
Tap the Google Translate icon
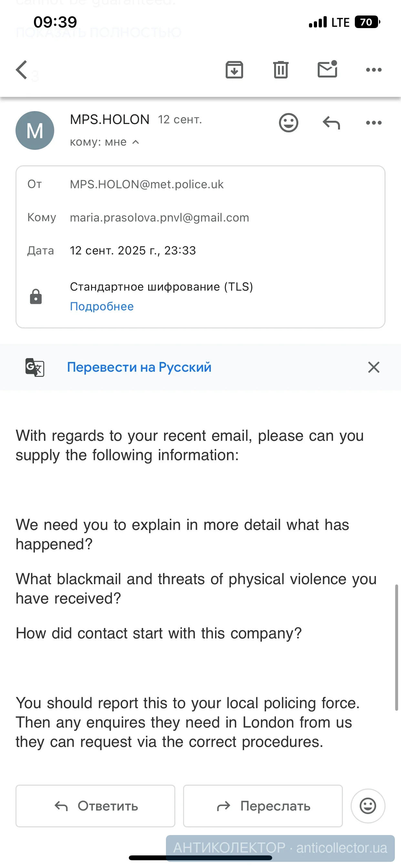pyautogui.click(x=35, y=367)
